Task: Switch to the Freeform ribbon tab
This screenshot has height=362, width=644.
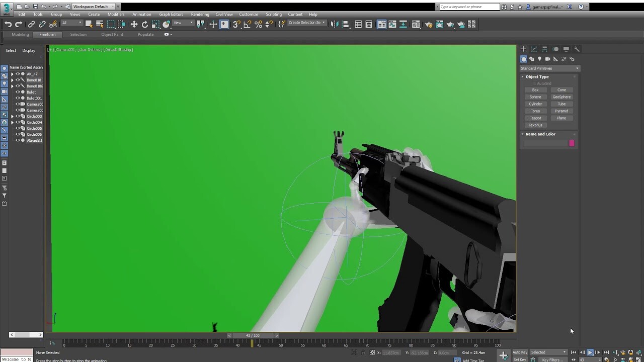Action: (x=47, y=34)
